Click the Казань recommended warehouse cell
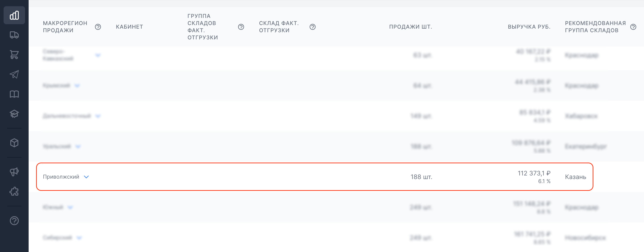Screen dimensions: 644x252 [x=576, y=177]
